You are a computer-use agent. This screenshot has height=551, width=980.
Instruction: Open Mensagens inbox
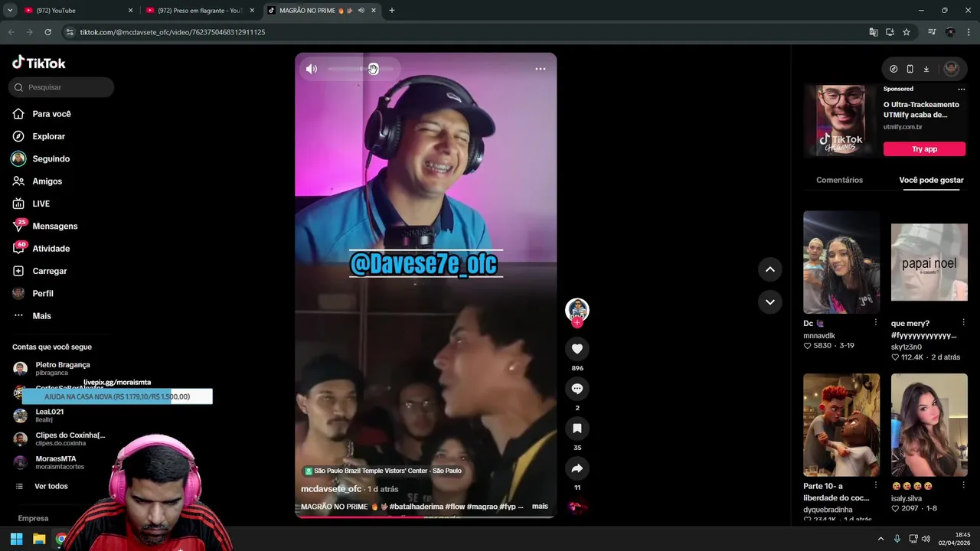pyautogui.click(x=54, y=226)
